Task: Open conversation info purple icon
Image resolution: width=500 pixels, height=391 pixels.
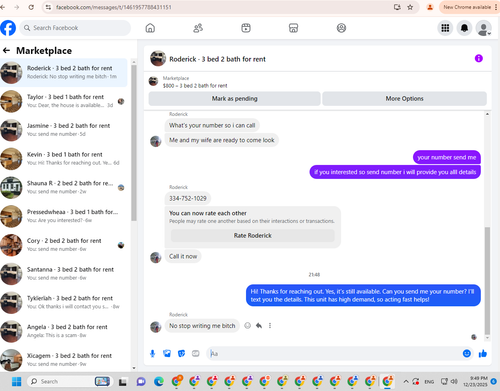Action: click(x=479, y=58)
